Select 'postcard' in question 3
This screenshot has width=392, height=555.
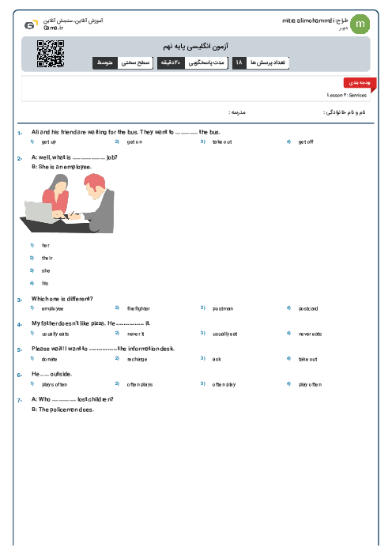point(308,308)
